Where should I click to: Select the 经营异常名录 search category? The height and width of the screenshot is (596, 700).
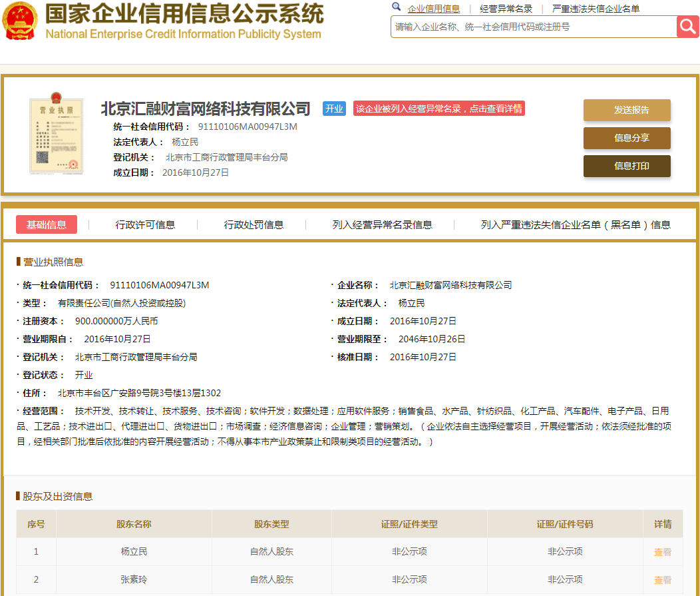point(506,9)
